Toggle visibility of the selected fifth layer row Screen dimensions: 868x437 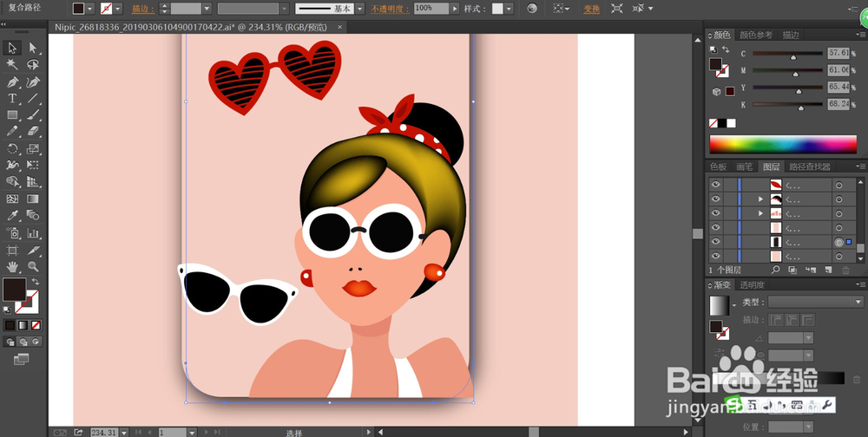716,242
